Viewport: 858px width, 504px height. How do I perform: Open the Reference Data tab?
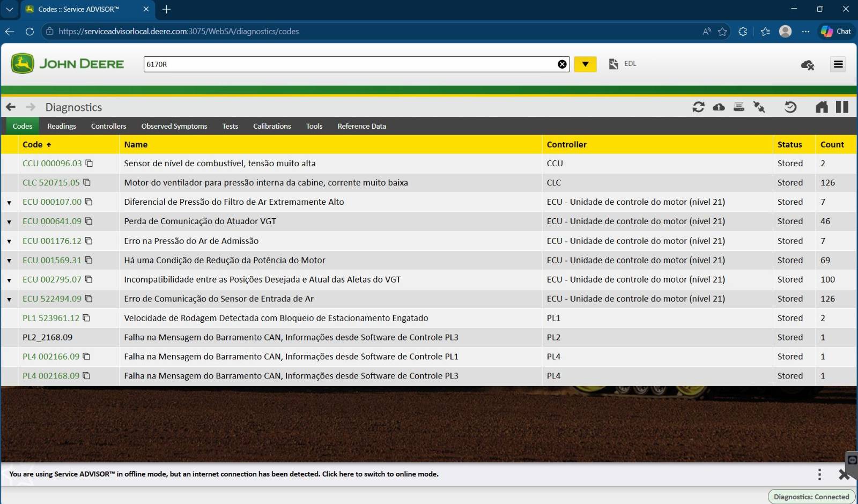361,126
